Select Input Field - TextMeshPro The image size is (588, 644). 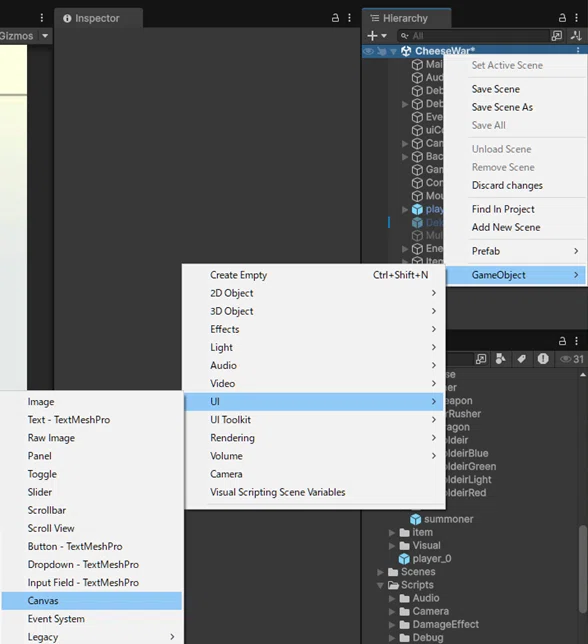pyautogui.click(x=92, y=582)
